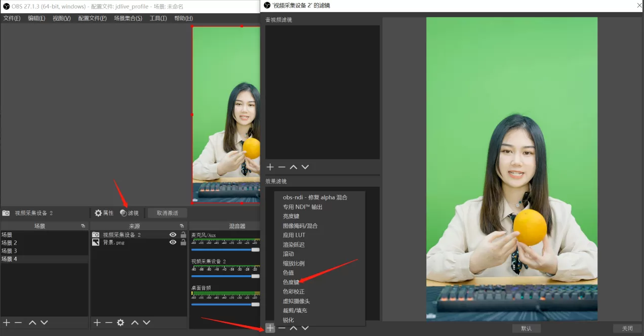This screenshot has height=336, width=644.
Task: Click the 默认 (Defaults) button in filters dialog
Action: [x=526, y=328]
